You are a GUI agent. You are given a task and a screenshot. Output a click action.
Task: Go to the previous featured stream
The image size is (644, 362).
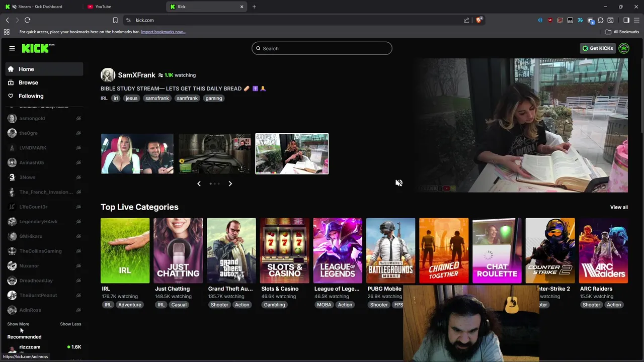tap(199, 184)
